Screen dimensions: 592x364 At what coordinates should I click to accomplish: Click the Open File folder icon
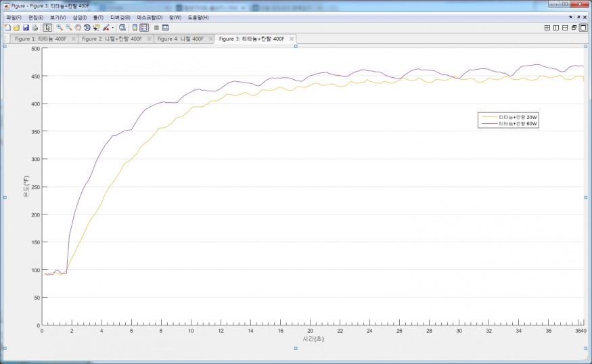click(17, 28)
